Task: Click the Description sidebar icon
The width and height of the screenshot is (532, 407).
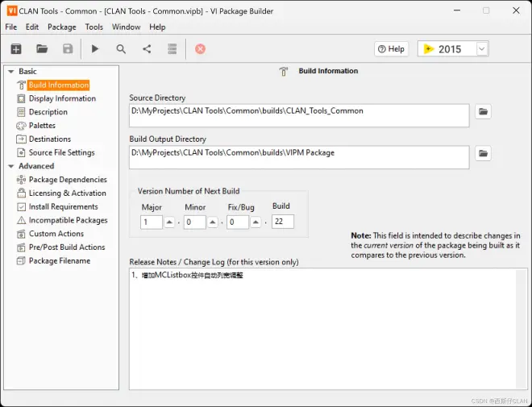Action: point(21,112)
